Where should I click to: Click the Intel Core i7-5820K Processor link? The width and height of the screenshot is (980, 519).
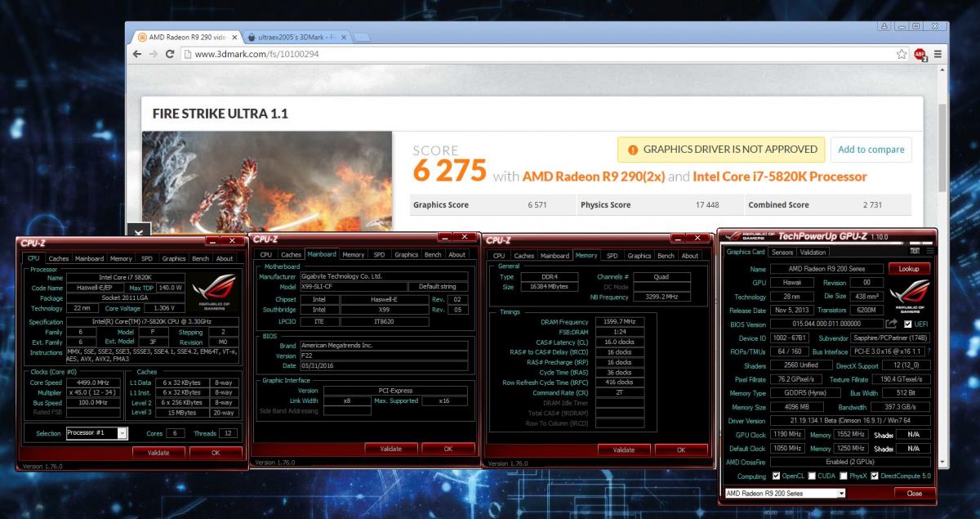780,177
